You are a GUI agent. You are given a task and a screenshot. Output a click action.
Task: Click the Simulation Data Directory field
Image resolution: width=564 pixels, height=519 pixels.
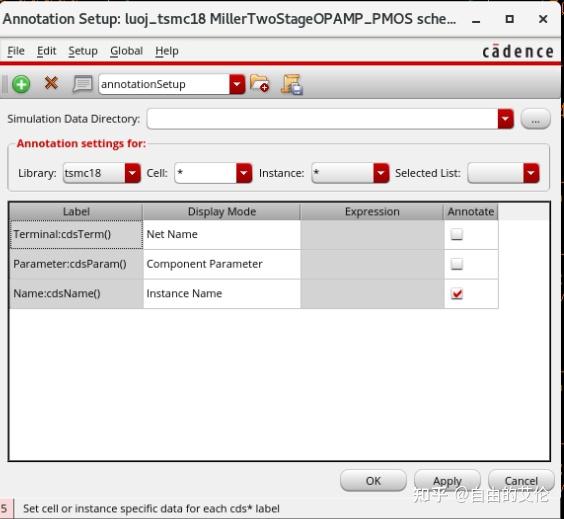point(322,119)
